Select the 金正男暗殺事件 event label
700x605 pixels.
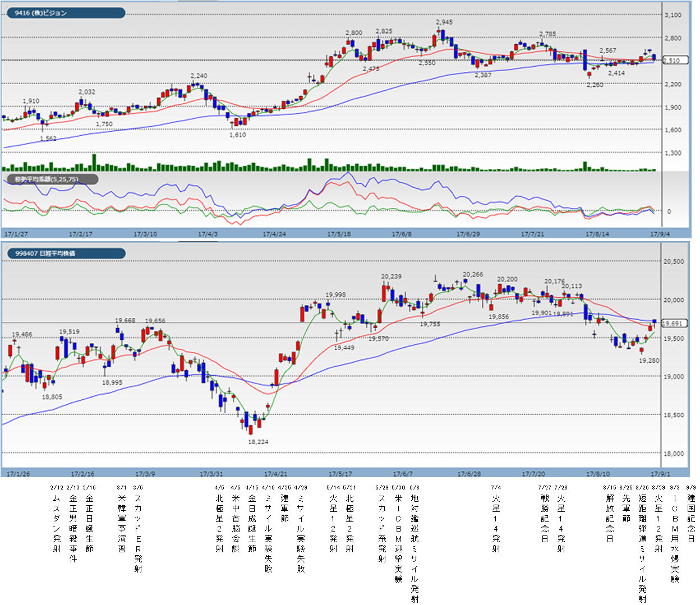coord(73,529)
